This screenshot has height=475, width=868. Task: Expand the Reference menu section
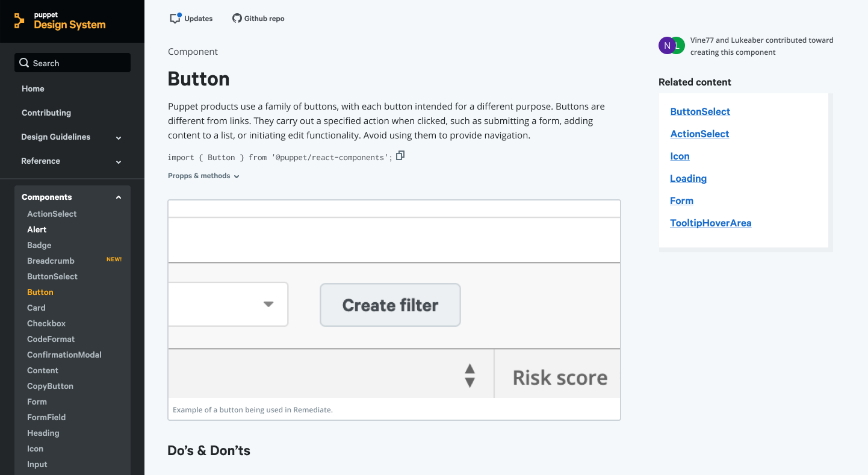tap(119, 162)
